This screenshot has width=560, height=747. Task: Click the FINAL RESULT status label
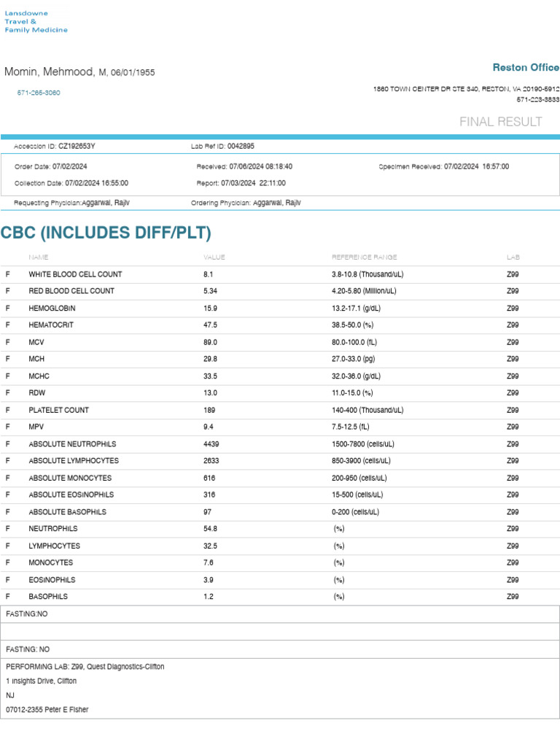click(500, 122)
